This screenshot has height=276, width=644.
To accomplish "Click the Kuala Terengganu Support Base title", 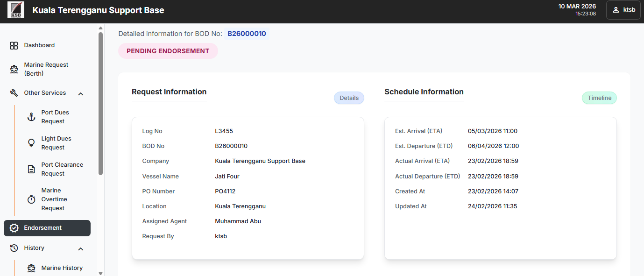I will point(98,10).
